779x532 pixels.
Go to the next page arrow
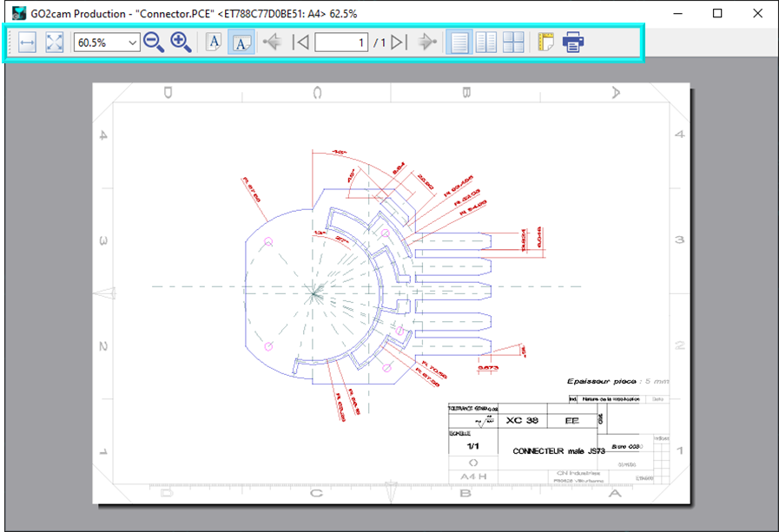(426, 43)
